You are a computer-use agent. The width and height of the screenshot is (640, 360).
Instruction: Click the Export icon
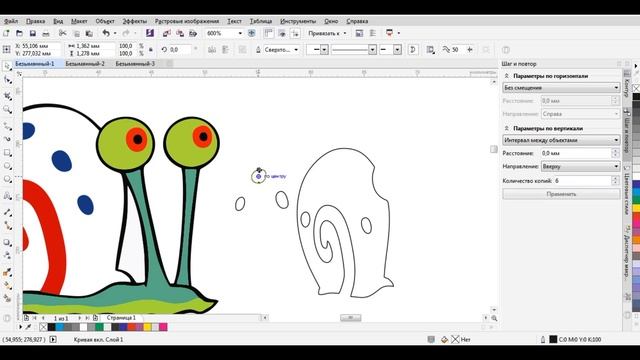[180, 33]
